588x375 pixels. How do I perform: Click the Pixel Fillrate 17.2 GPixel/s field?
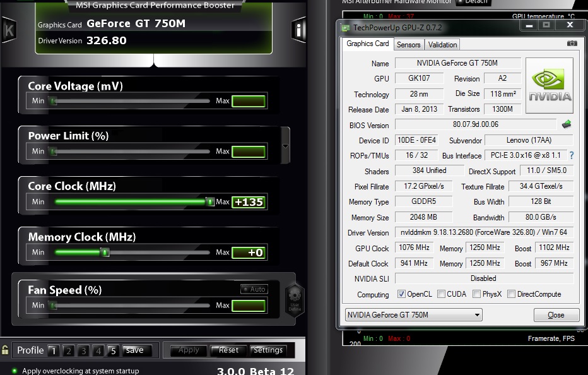pyautogui.click(x=423, y=186)
